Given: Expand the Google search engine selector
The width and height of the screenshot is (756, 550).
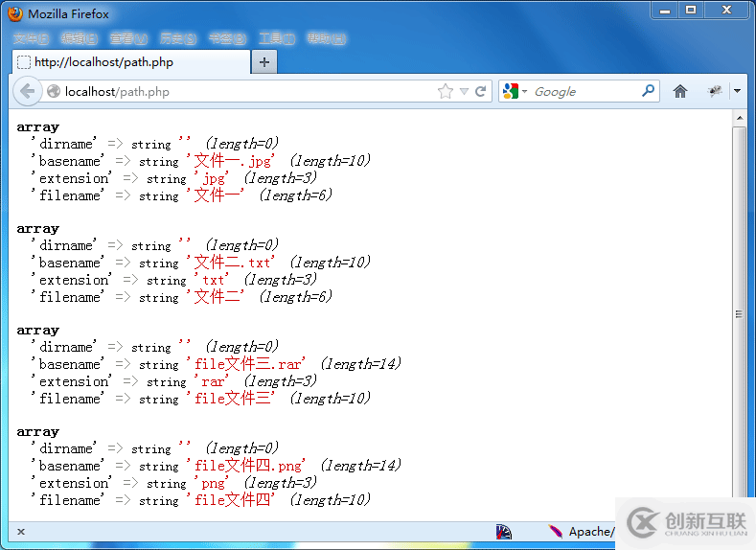Looking at the screenshot, I should click(x=515, y=92).
